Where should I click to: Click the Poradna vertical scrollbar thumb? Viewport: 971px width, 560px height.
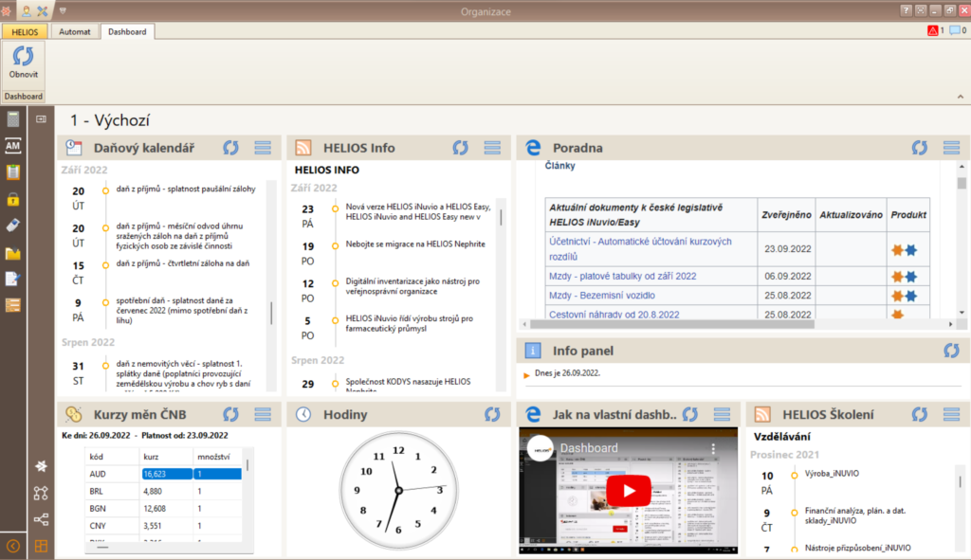click(x=962, y=183)
